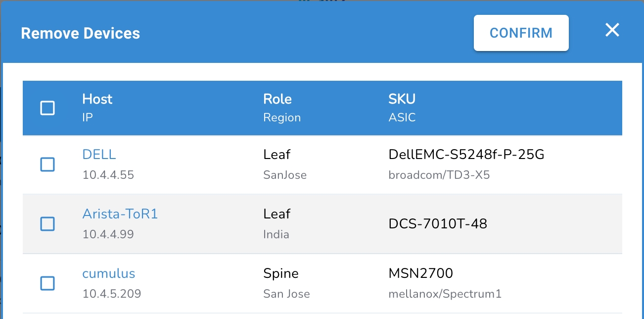Toggle the select-all devices checkbox
Image resolution: width=644 pixels, height=319 pixels.
click(47, 108)
